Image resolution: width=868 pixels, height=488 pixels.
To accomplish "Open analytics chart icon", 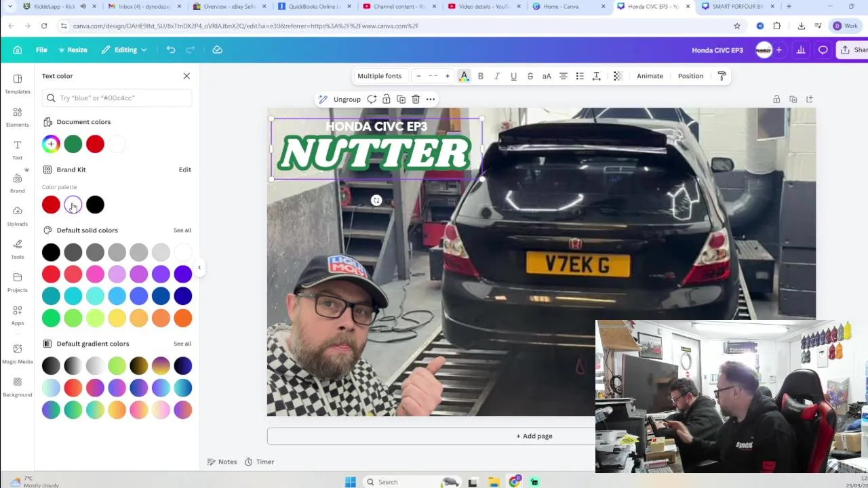I will tap(801, 49).
